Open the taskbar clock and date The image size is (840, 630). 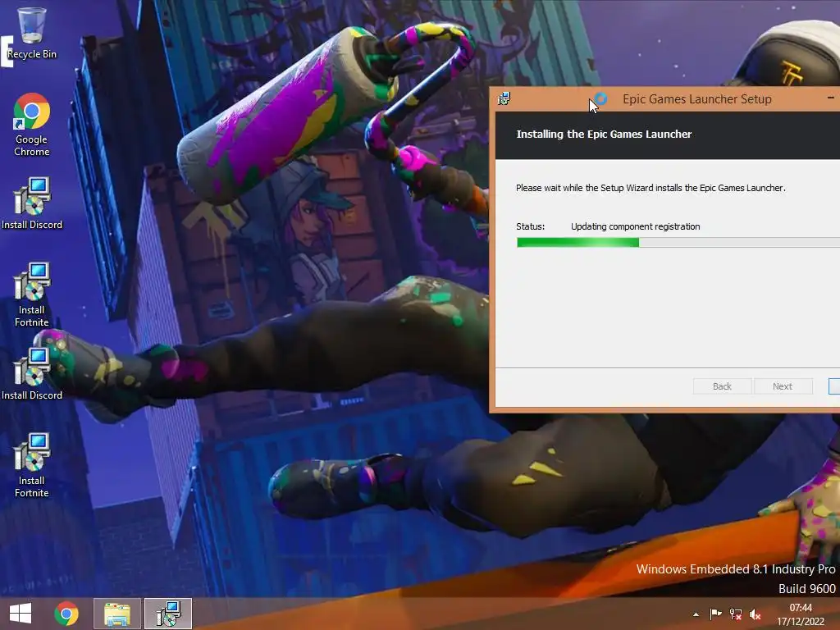(801, 614)
